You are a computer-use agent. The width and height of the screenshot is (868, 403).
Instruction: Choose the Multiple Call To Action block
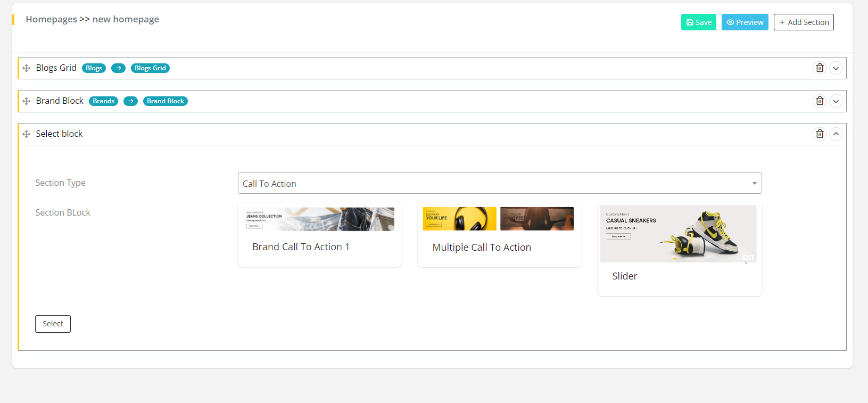point(499,235)
